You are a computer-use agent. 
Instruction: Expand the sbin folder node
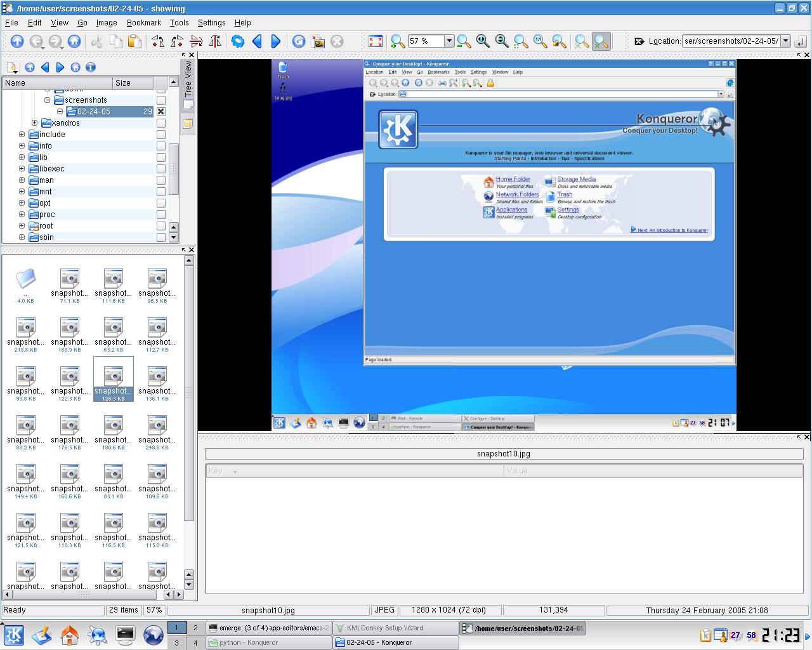[22, 237]
